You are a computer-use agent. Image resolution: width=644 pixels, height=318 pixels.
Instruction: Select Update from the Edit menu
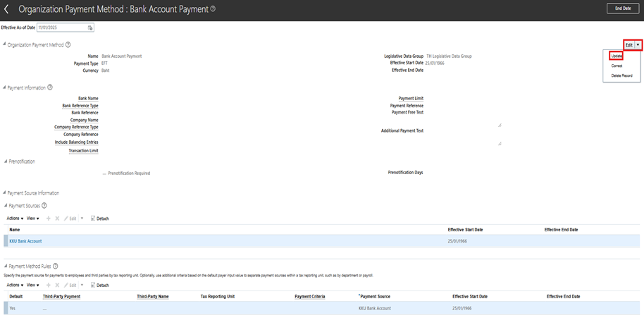(617, 56)
